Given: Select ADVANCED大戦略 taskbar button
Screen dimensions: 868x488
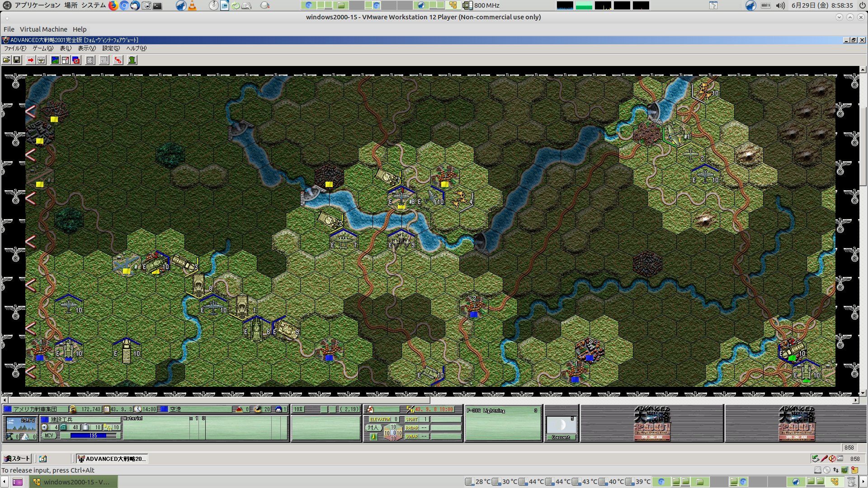Looking at the screenshot, I should tap(112, 459).
